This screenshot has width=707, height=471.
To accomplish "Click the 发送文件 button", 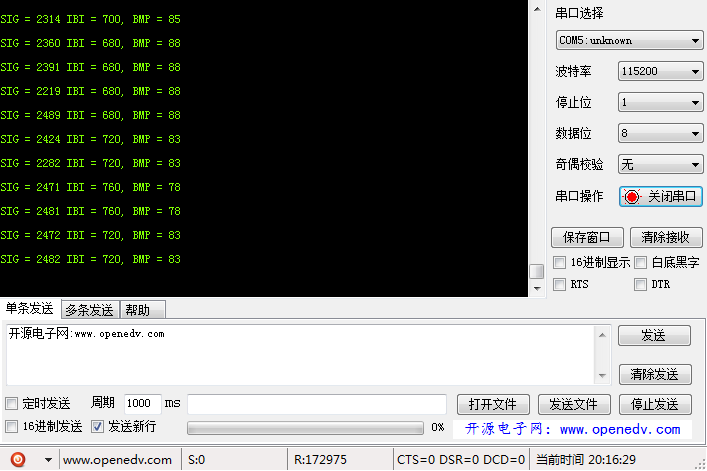I will click(x=574, y=404).
